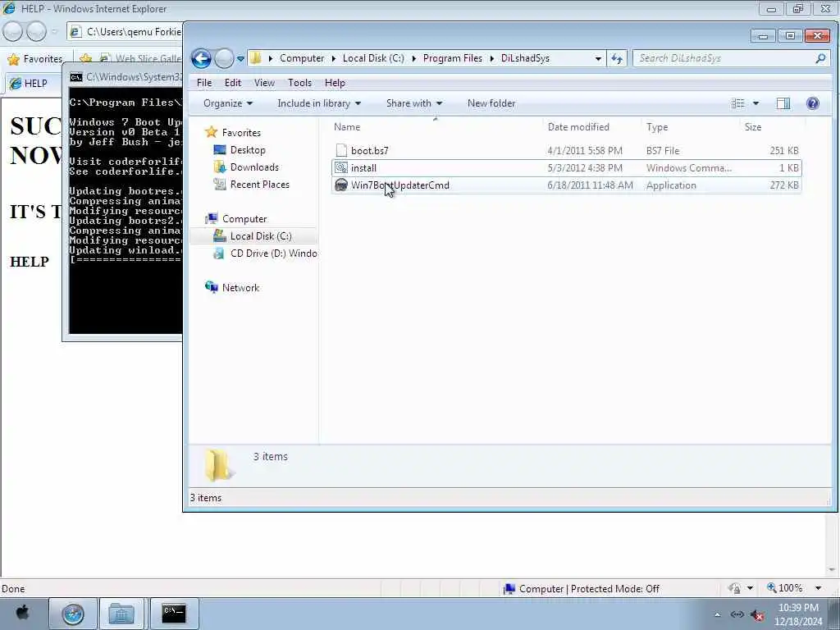Select the install file name
Viewport: 840px width, 630px height.
tap(363, 167)
